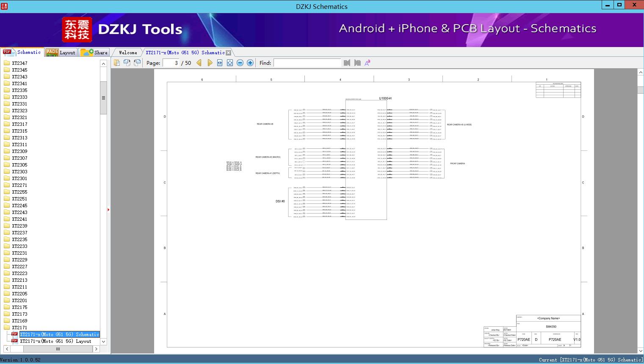Open the XT2205 folder

pyautogui.click(x=19, y=294)
